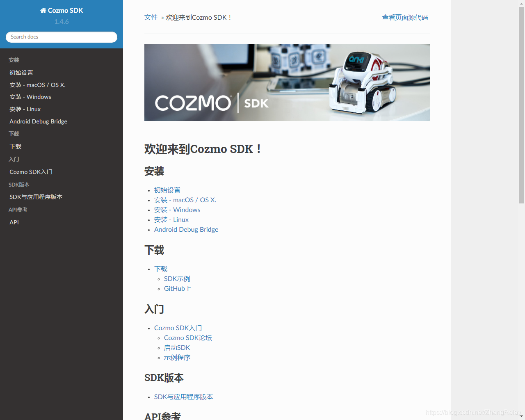Click the Search docs input field
Screen dimensions: 525x420
click(x=62, y=37)
